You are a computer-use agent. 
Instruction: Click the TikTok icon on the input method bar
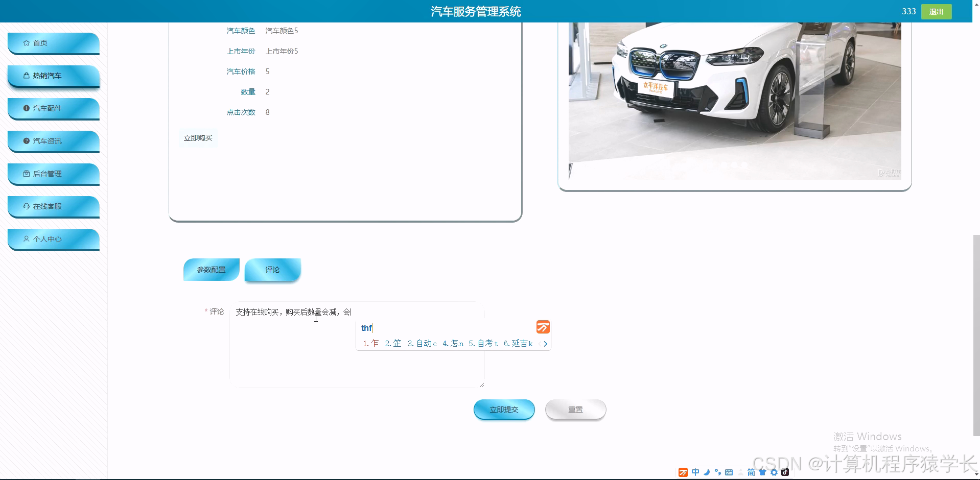click(x=785, y=472)
